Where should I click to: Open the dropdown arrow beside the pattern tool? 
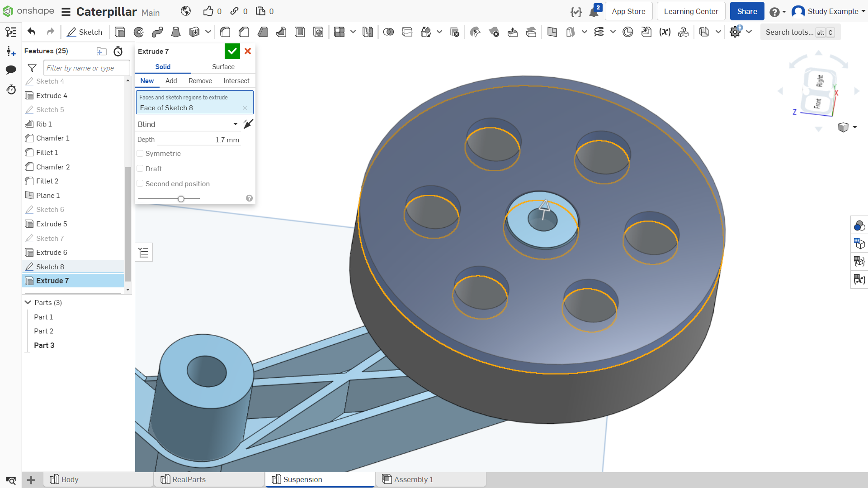coord(353,32)
